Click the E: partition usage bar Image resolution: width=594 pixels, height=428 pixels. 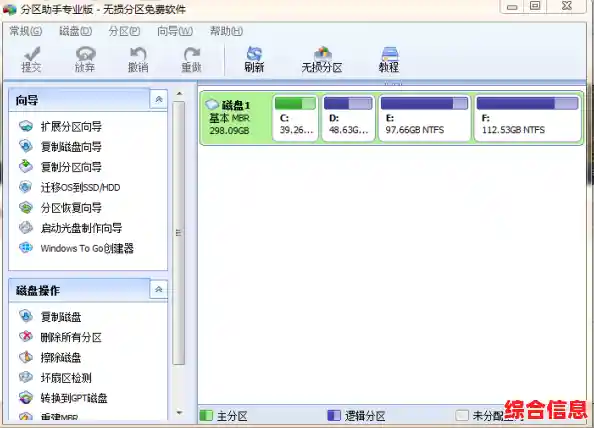pyautogui.click(x=424, y=103)
